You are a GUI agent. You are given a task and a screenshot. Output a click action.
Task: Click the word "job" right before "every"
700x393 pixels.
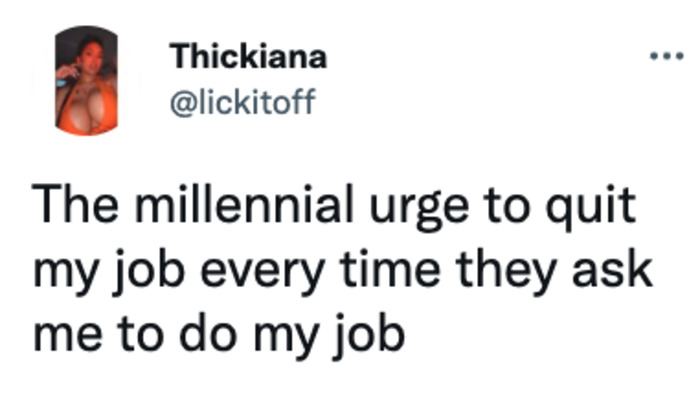coord(149,274)
